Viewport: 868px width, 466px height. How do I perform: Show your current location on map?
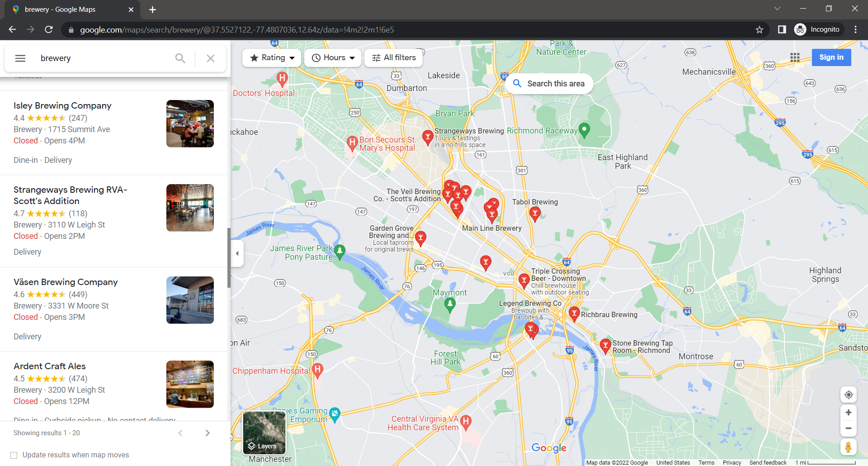coord(849,395)
